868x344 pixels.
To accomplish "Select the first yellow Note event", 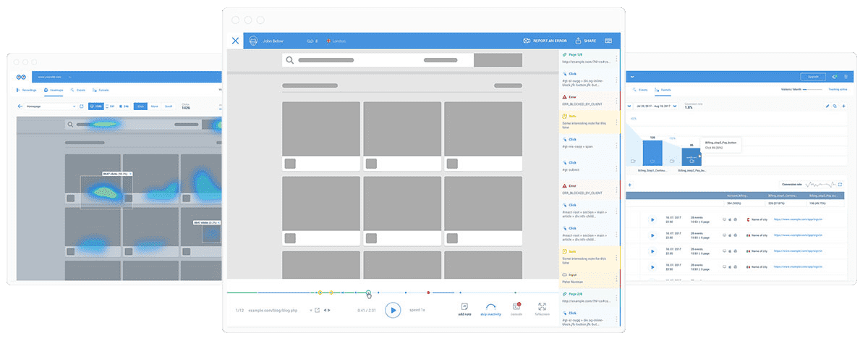I will [590, 121].
